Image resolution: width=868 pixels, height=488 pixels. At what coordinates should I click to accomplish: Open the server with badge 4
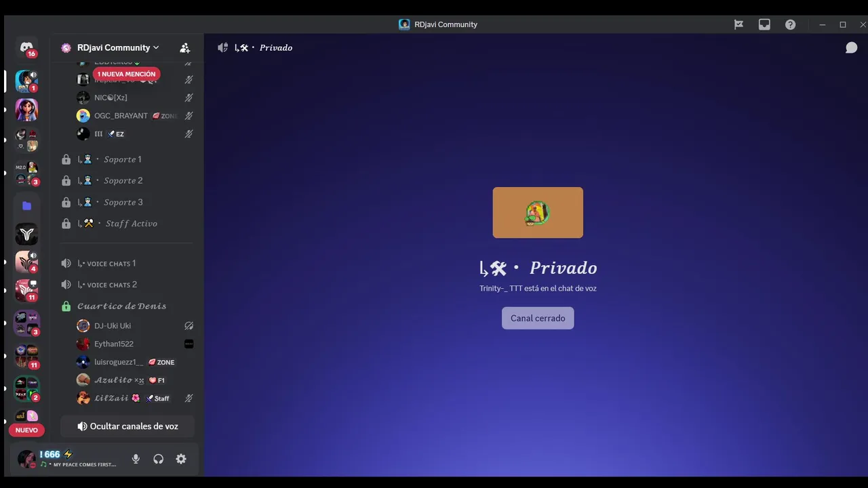tap(26, 262)
